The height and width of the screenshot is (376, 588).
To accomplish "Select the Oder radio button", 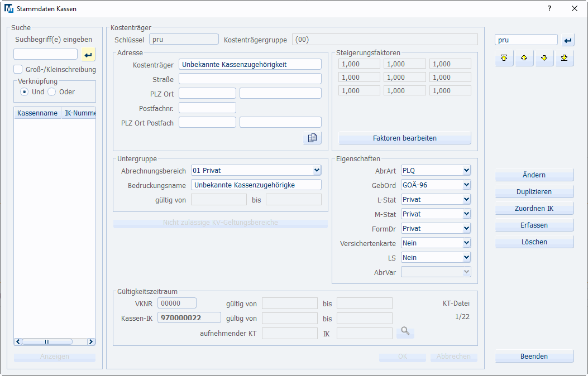I will (52, 91).
